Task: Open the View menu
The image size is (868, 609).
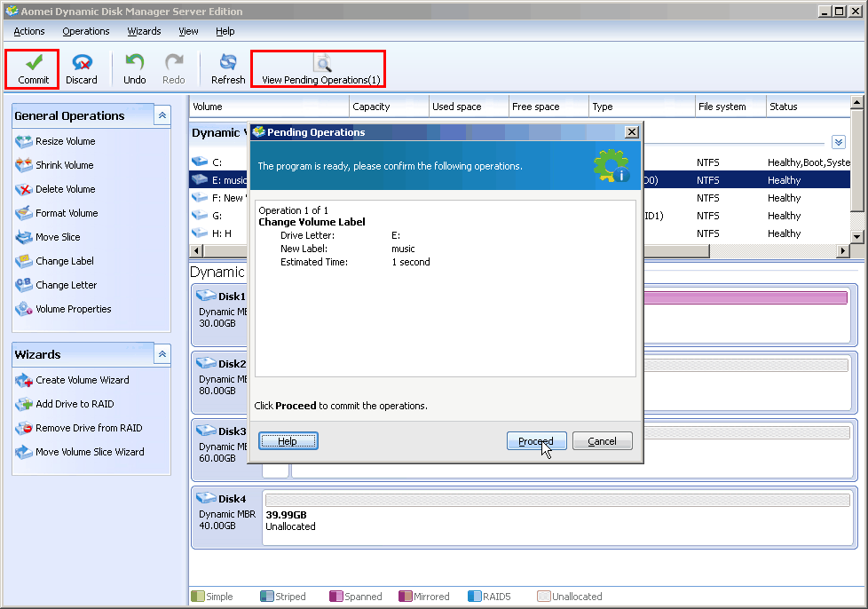Action: point(188,31)
